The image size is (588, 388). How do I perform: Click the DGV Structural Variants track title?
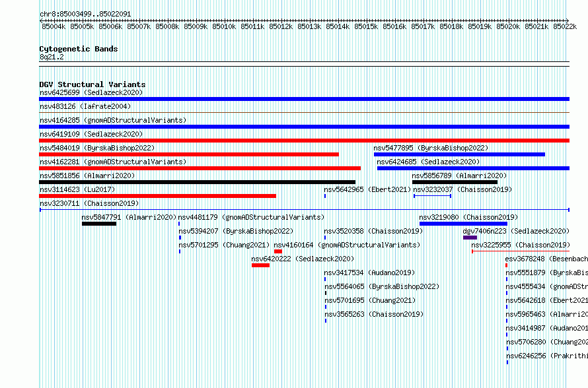coord(92,84)
